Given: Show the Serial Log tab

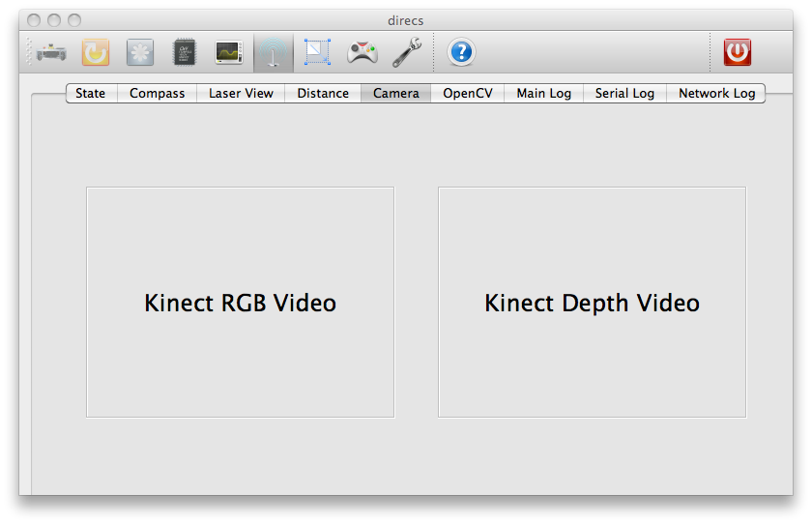Looking at the screenshot, I should [624, 93].
